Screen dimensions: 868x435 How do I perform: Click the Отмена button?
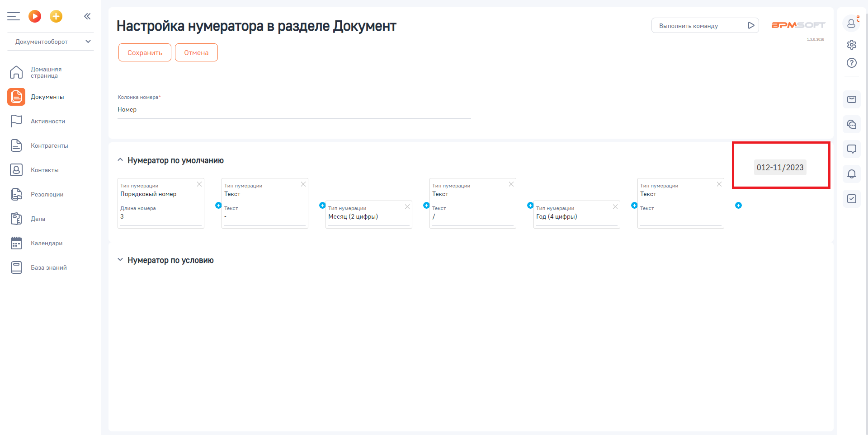[x=196, y=52]
